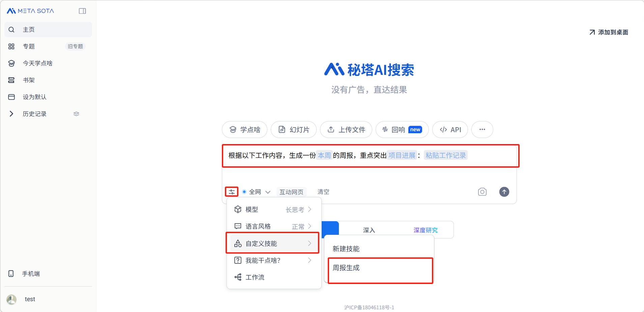Viewport: 644px width, 312px height.
Task: Click 添加到桌面 link
Action: click(x=609, y=32)
